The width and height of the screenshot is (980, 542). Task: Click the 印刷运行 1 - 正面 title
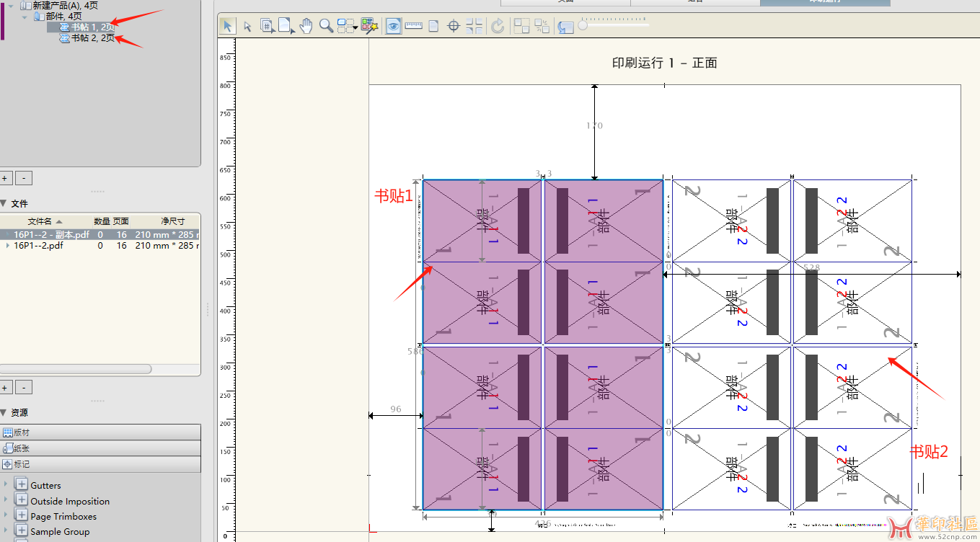click(665, 63)
